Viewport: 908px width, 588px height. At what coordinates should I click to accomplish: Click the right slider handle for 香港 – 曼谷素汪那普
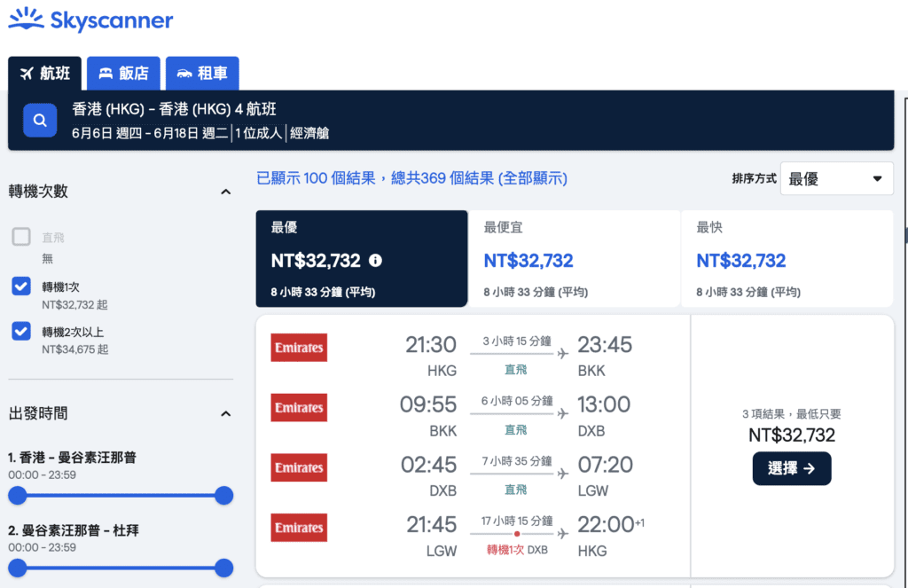[x=224, y=495]
